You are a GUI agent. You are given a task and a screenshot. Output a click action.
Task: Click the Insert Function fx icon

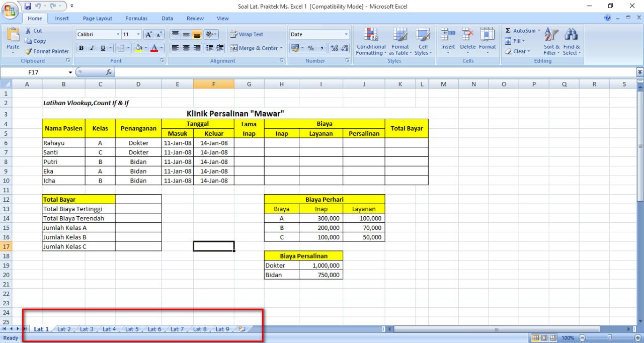[109, 72]
